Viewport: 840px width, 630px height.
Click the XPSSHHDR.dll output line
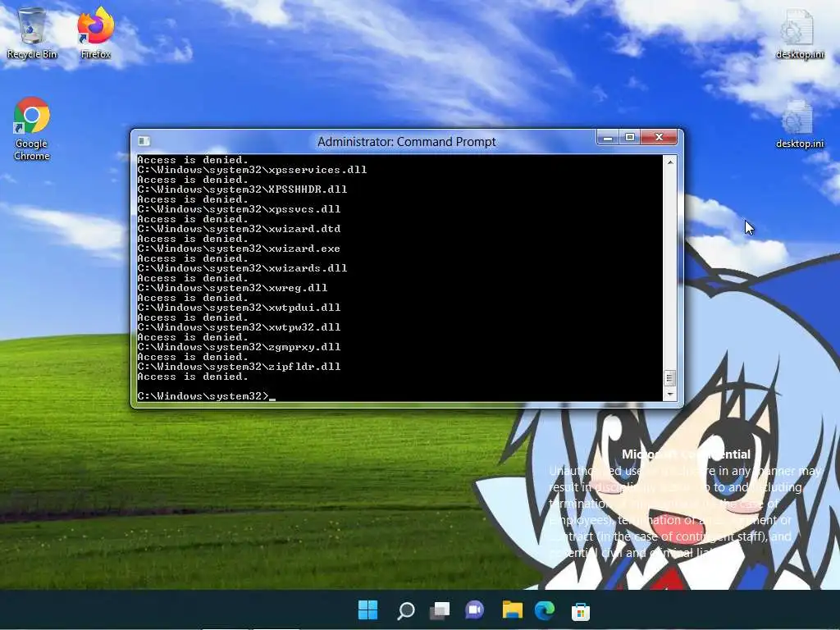[x=242, y=189]
